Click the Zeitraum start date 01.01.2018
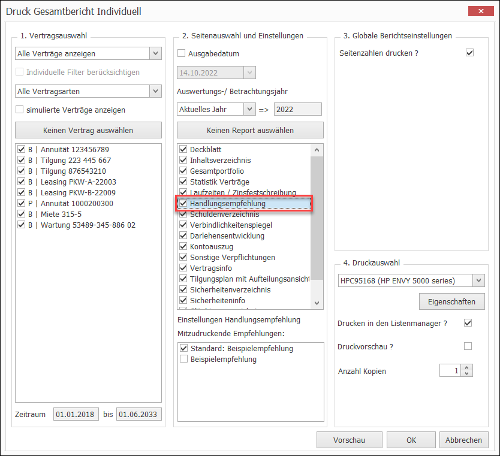This screenshot has width=500, height=456. (x=76, y=414)
